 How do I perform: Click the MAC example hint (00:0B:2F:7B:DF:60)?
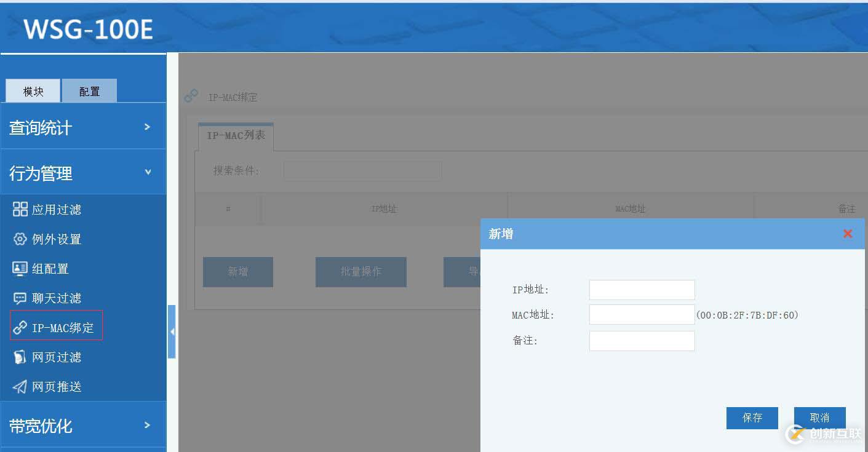click(747, 315)
